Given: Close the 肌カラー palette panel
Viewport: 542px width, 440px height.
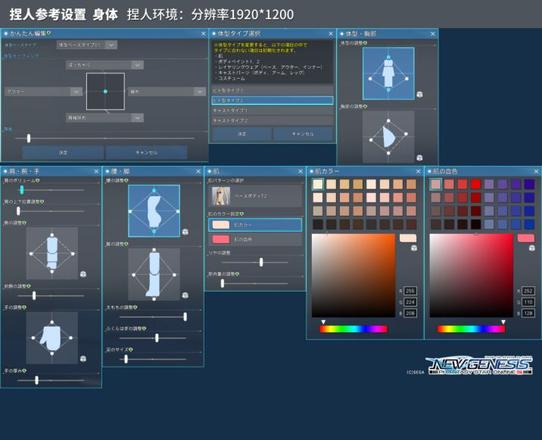Looking at the screenshot, I should click(x=418, y=171).
